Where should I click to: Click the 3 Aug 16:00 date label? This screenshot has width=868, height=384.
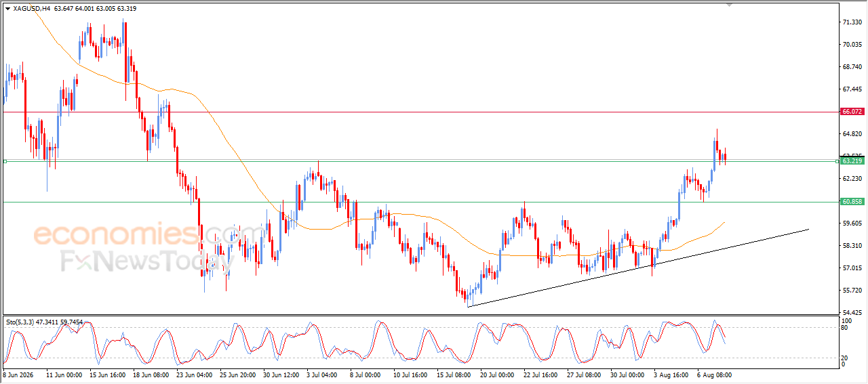coord(671,374)
